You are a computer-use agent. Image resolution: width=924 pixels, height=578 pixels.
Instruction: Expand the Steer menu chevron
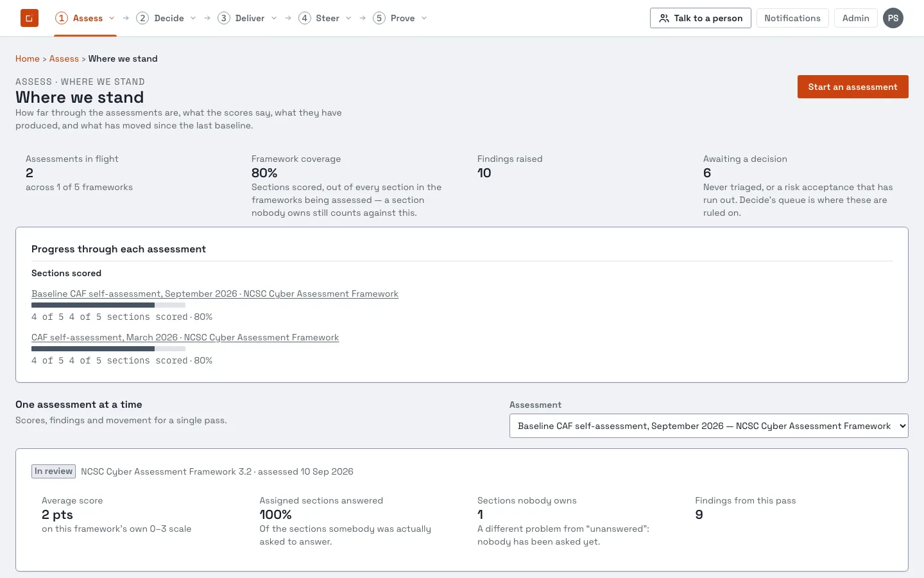point(348,18)
